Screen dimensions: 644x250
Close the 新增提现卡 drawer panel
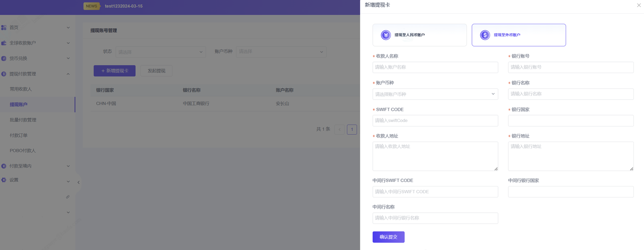coord(638,5)
